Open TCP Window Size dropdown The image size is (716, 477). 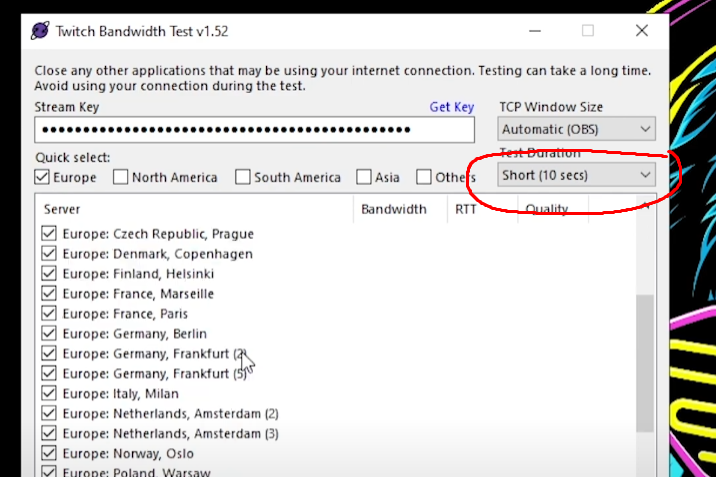[x=576, y=129]
